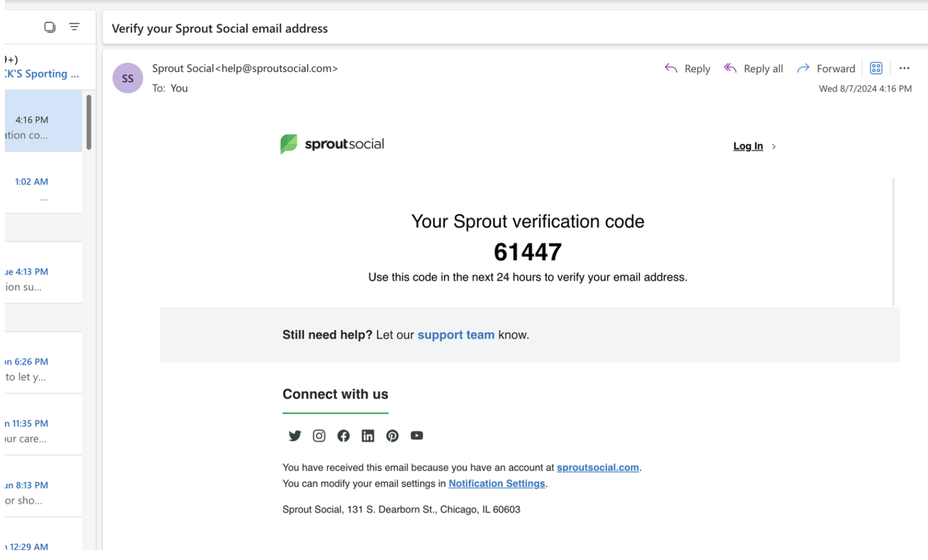Select the Facebook icon in the email footer
The height and width of the screenshot is (560, 928).
pos(343,436)
